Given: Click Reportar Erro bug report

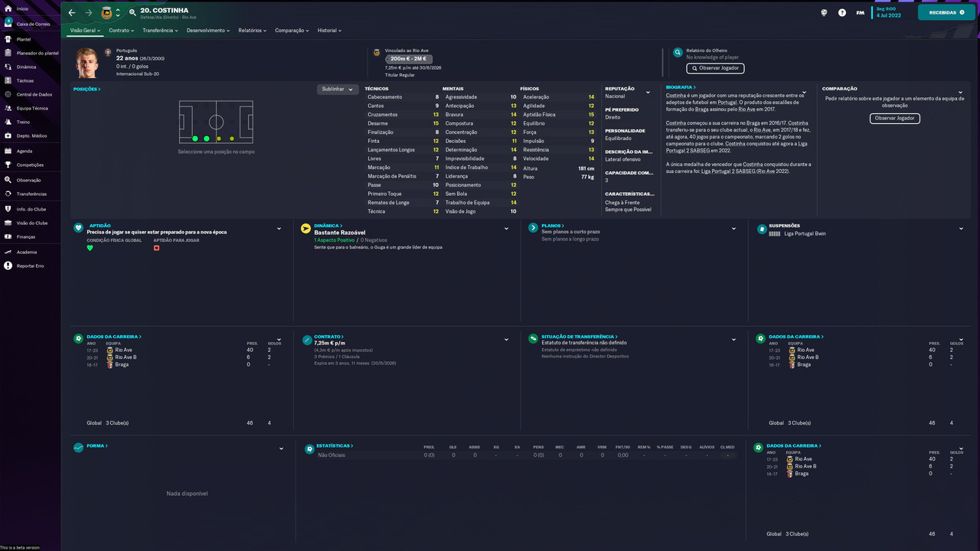Looking at the screenshot, I should pos(31,266).
